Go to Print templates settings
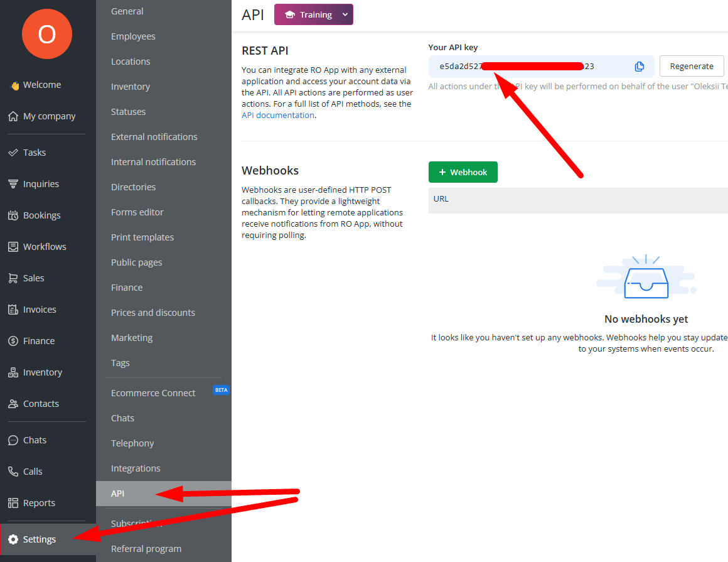This screenshot has height=562, width=728. coord(142,237)
